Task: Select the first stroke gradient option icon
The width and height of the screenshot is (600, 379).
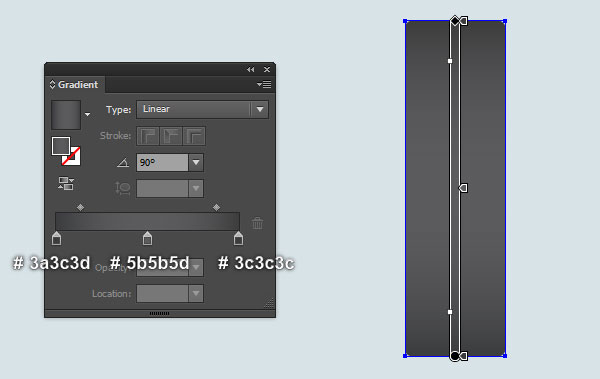Action: (148, 136)
